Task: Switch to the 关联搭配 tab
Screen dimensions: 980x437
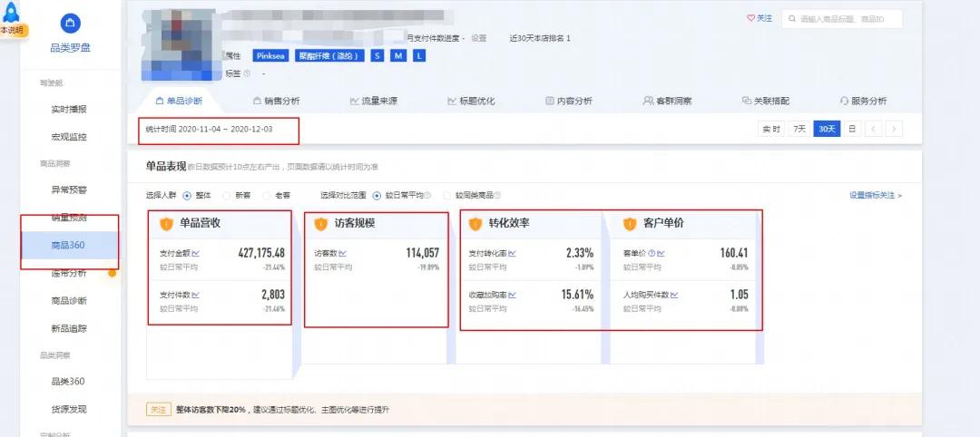Action: tap(766, 101)
